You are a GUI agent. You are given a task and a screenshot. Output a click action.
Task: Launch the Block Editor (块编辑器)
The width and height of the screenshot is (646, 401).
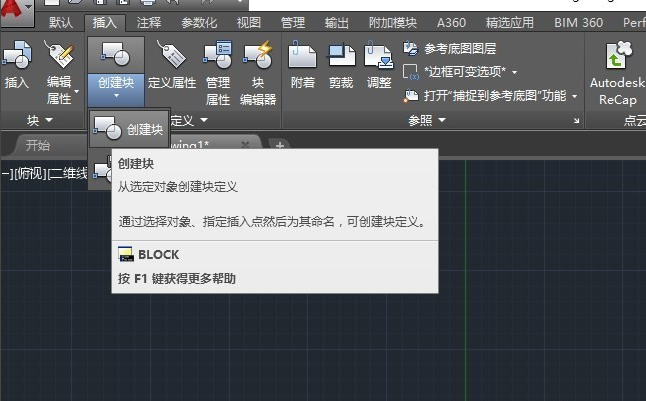point(257,70)
